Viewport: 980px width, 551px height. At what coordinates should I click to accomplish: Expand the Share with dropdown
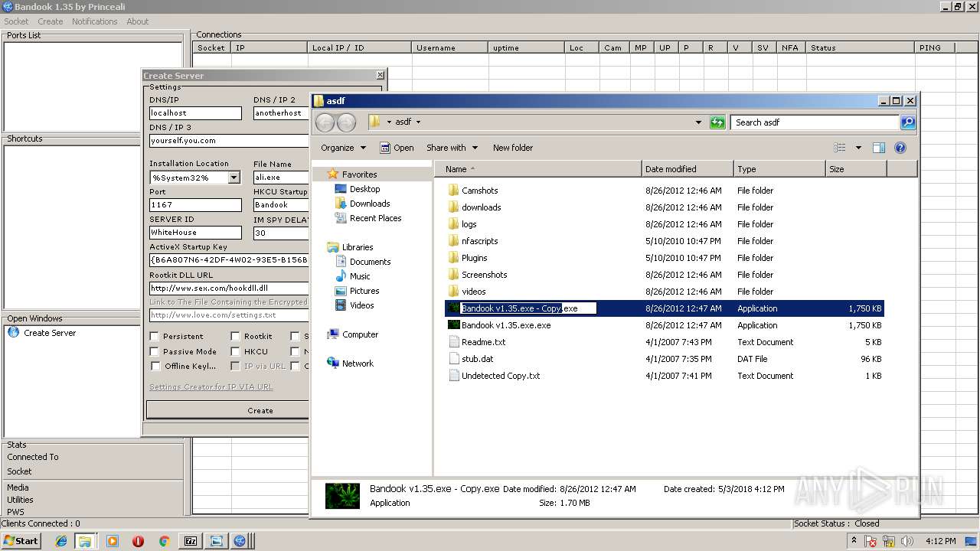pyautogui.click(x=452, y=148)
